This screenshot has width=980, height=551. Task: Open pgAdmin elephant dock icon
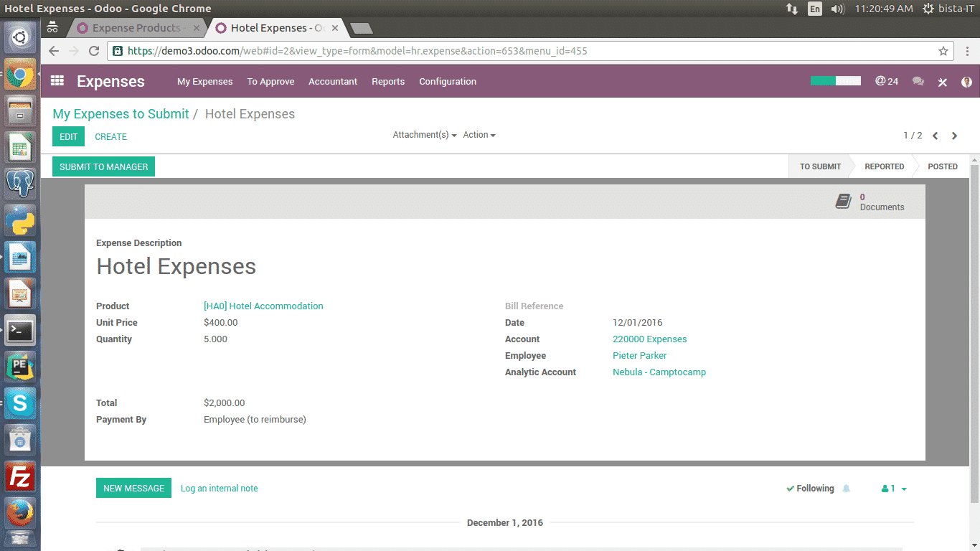click(20, 184)
